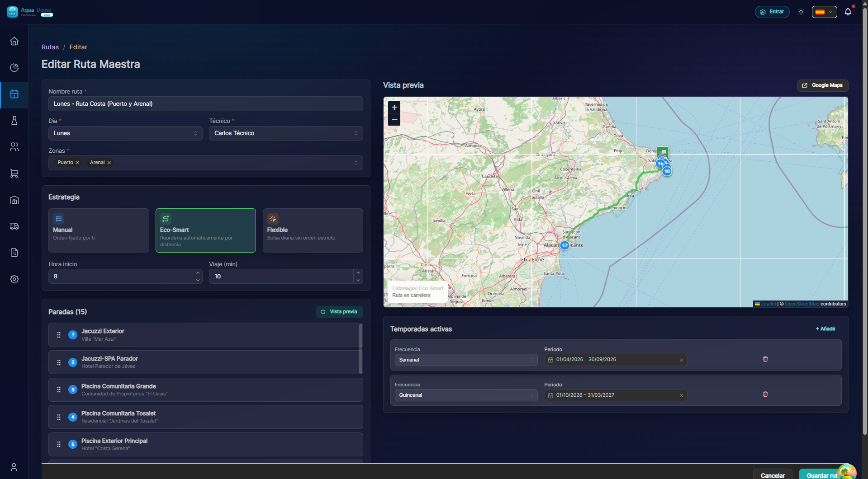Open the Técnico dropdown showing Carlos Técnico
868x479 pixels.
pyautogui.click(x=286, y=133)
